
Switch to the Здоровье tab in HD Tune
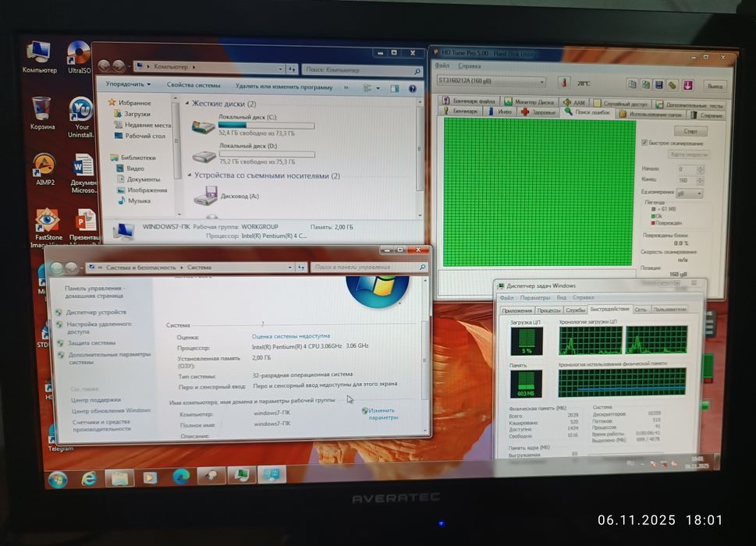coord(538,112)
